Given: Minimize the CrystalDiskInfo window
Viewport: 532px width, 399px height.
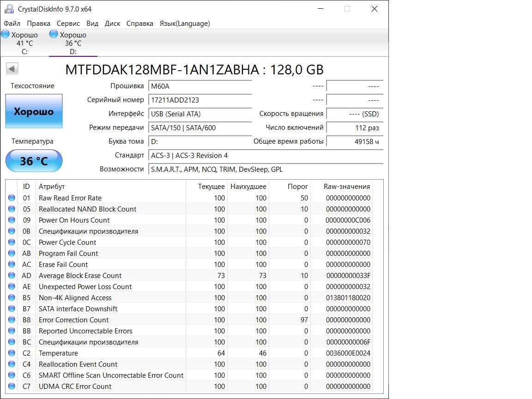Looking at the screenshot, I should 320,9.
